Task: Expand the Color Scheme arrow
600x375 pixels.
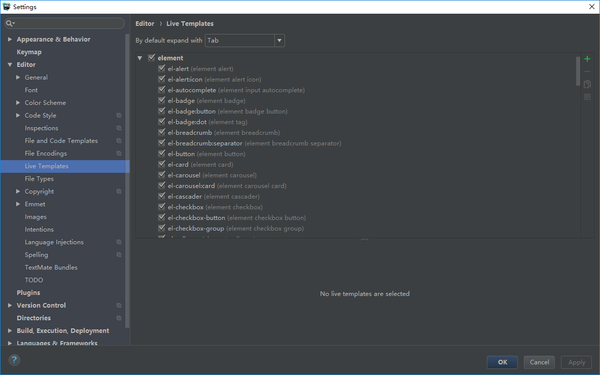Action: pyautogui.click(x=18, y=103)
